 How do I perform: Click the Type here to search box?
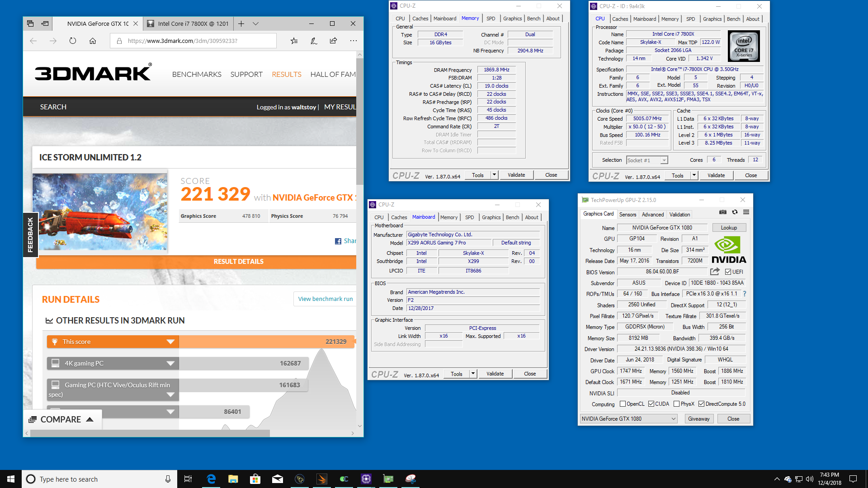(99, 479)
